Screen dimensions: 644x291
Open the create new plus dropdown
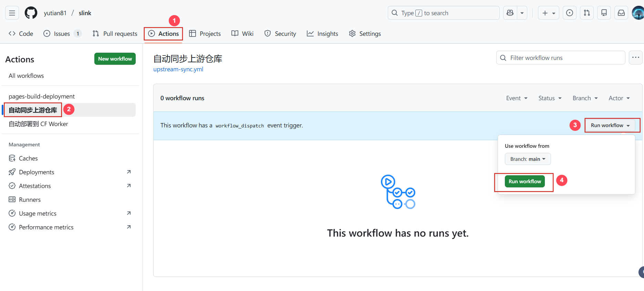point(548,13)
